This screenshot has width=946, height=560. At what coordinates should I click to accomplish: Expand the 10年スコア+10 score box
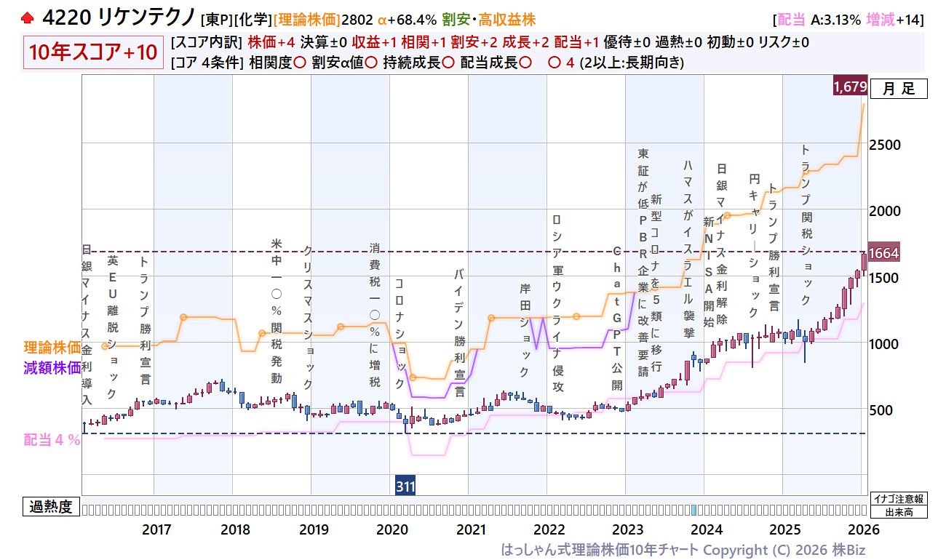tap(93, 53)
